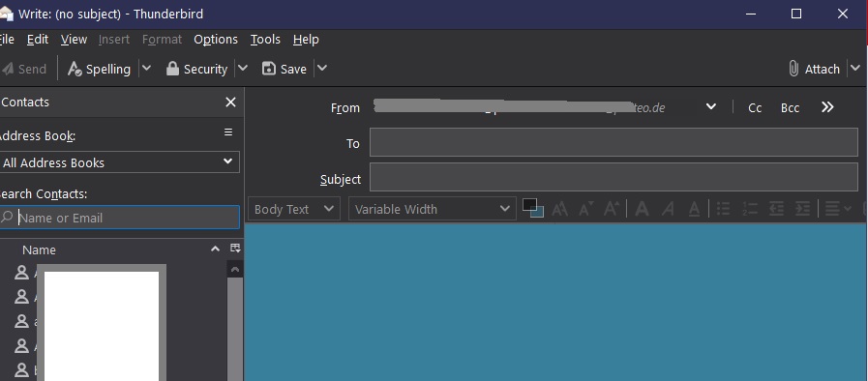
Task: Click the bulleted list formatting icon
Action: (723, 209)
